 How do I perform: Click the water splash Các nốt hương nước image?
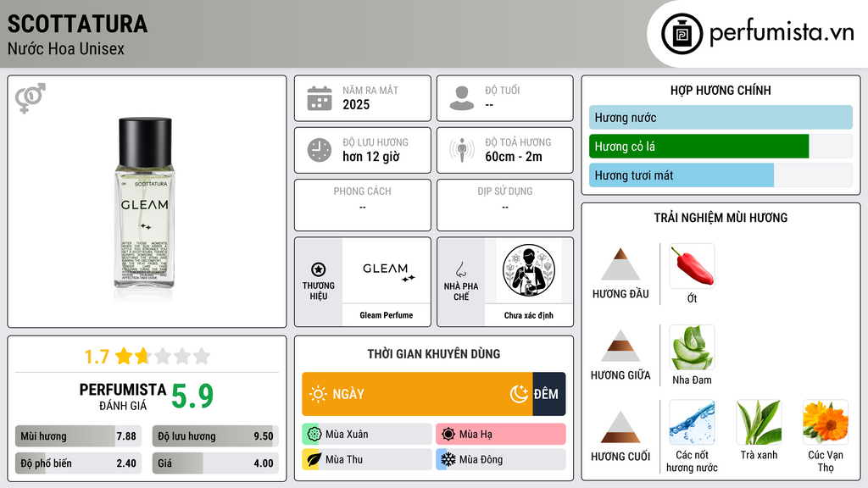(692, 423)
